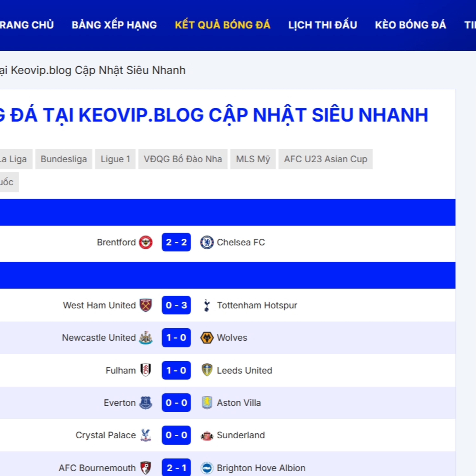Click the Sunderland club crest
Screen dimensions: 476x476
tap(207, 436)
